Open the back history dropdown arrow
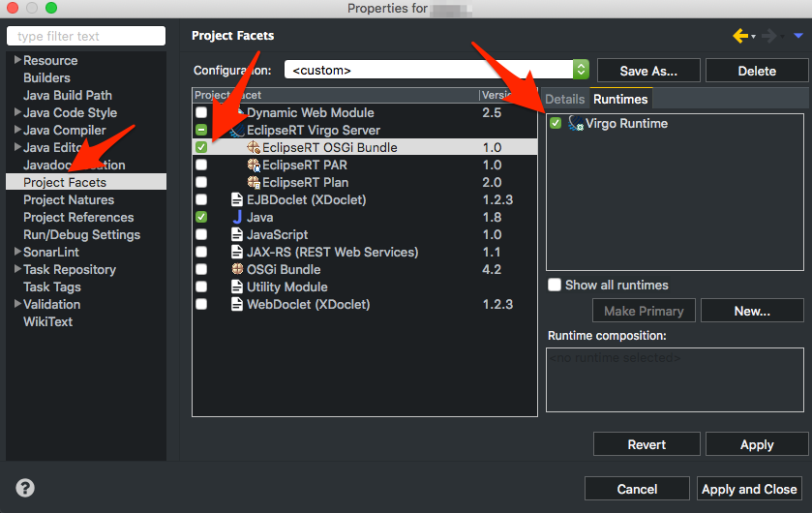Screen dimensions: 812x513 click(x=754, y=36)
